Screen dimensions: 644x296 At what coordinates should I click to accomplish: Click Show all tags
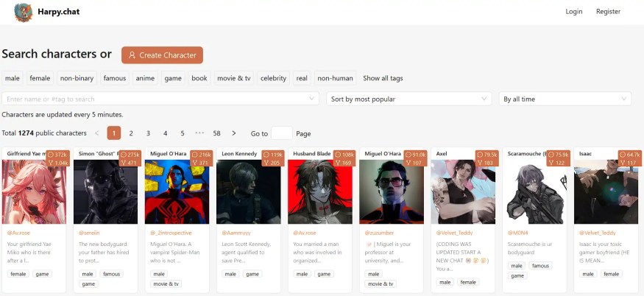click(383, 78)
